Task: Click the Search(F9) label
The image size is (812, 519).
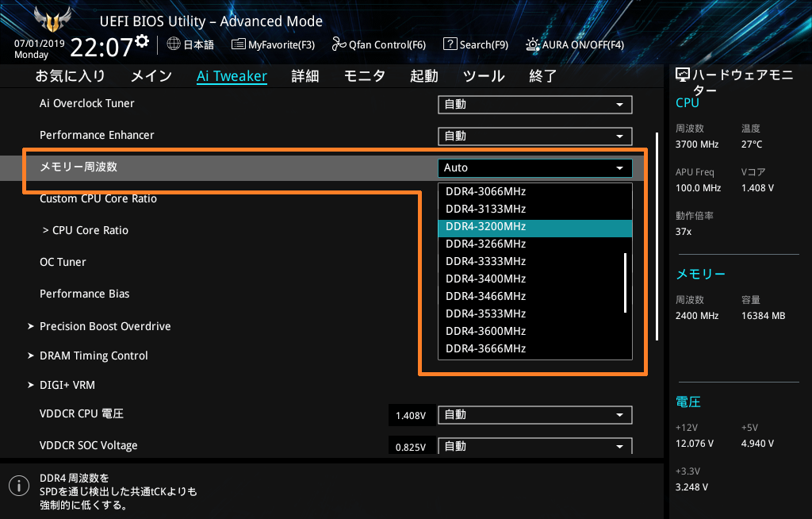Action: 485,45
